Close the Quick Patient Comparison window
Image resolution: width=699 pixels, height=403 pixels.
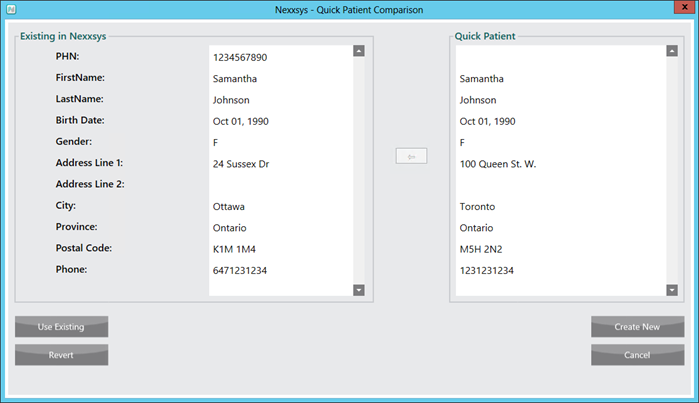click(685, 7)
